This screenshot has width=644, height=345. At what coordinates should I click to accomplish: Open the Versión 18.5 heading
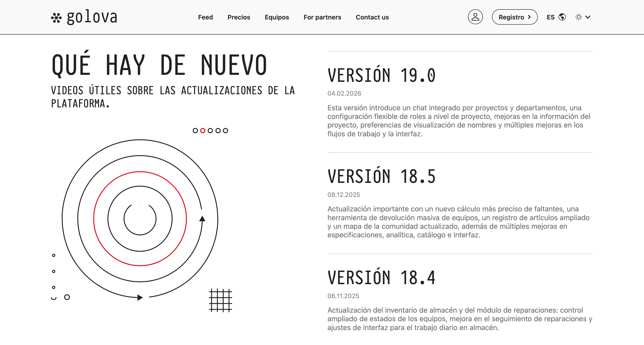pos(381,177)
